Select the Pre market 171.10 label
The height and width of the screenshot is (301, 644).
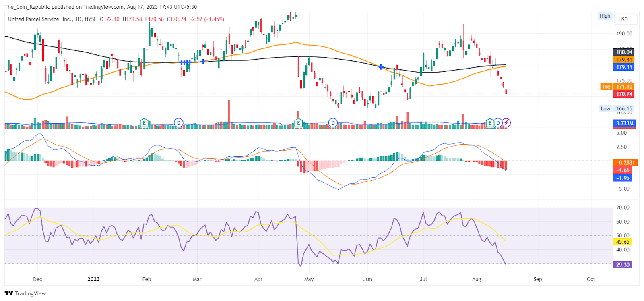617,87
